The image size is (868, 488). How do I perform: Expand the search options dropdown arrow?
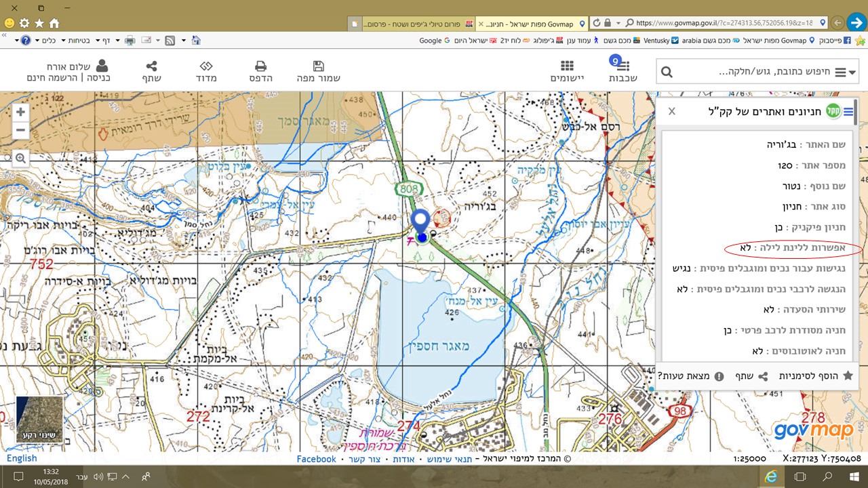[x=852, y=73]
